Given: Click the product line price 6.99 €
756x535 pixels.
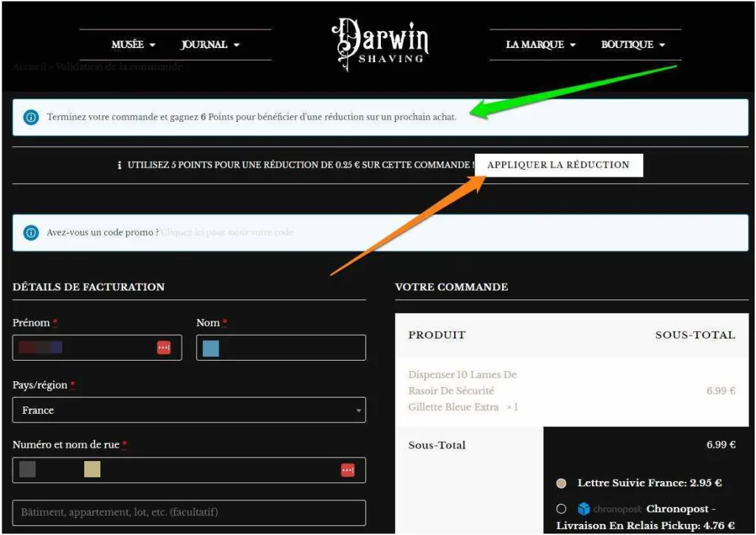Looking at the screenshot, I should point(721,391).
